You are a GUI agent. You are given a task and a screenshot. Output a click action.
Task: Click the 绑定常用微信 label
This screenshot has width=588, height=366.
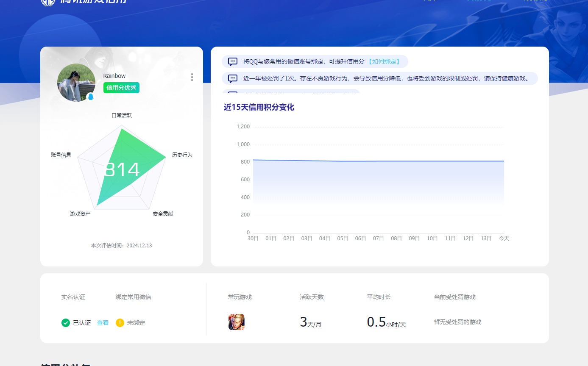click(x=133, y=297)
